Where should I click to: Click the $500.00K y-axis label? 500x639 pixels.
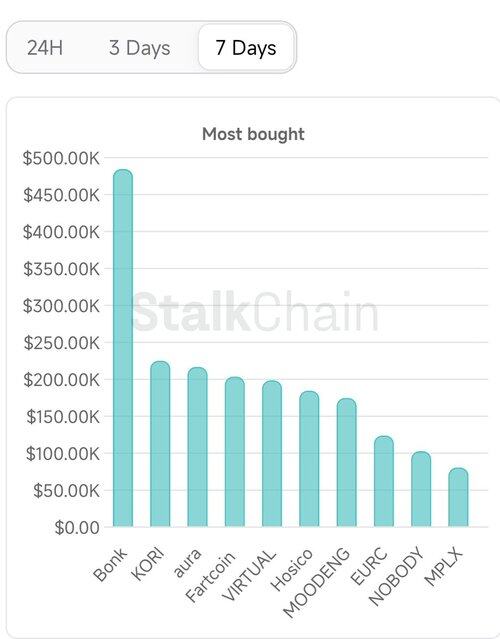point(61,158)
